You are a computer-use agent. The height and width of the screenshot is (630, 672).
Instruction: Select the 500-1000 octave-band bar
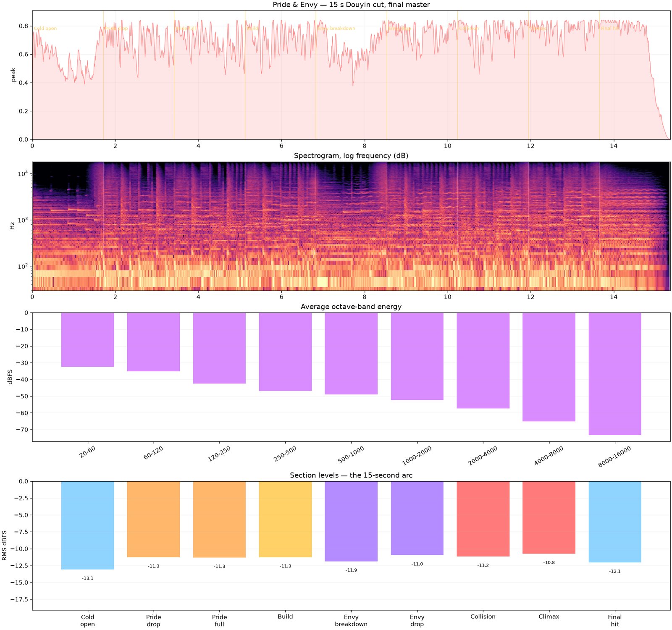pos(352,354)
